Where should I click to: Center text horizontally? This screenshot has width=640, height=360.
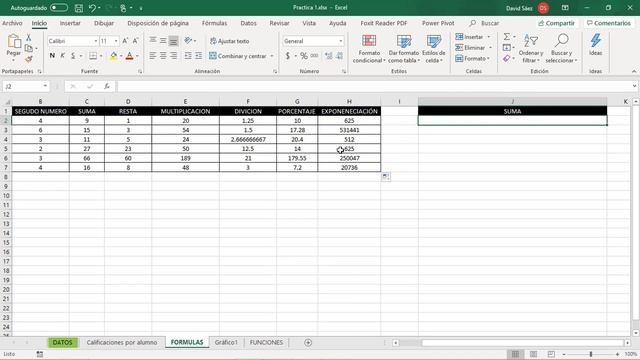tap(163, 56)
